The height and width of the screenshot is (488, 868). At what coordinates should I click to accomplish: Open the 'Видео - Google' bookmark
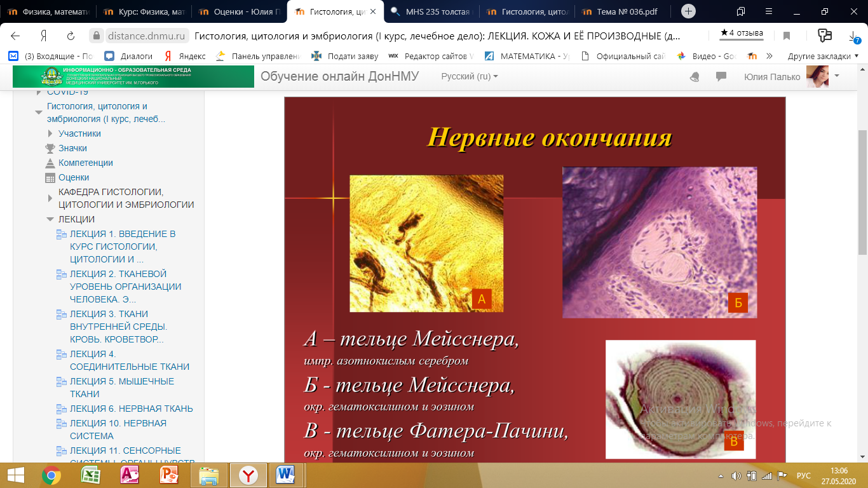pos(705,56)
